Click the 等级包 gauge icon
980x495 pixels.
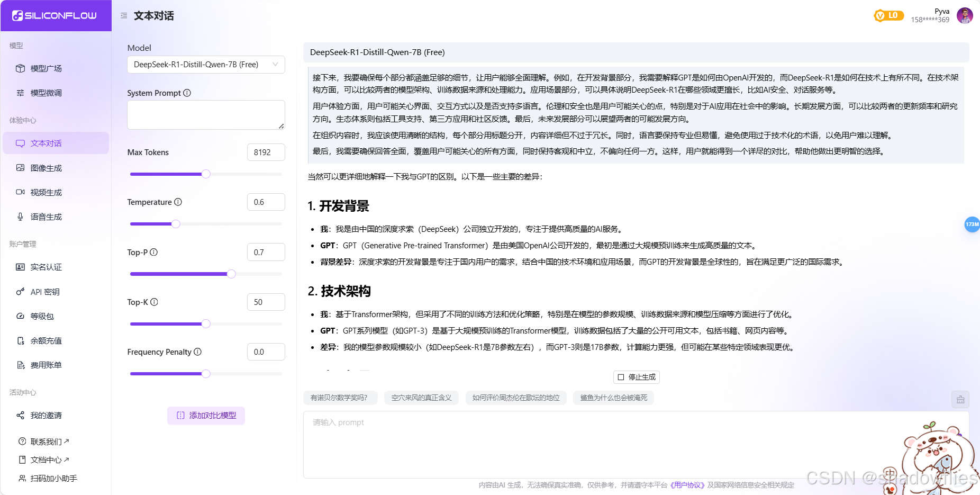(x=20, y=316)
